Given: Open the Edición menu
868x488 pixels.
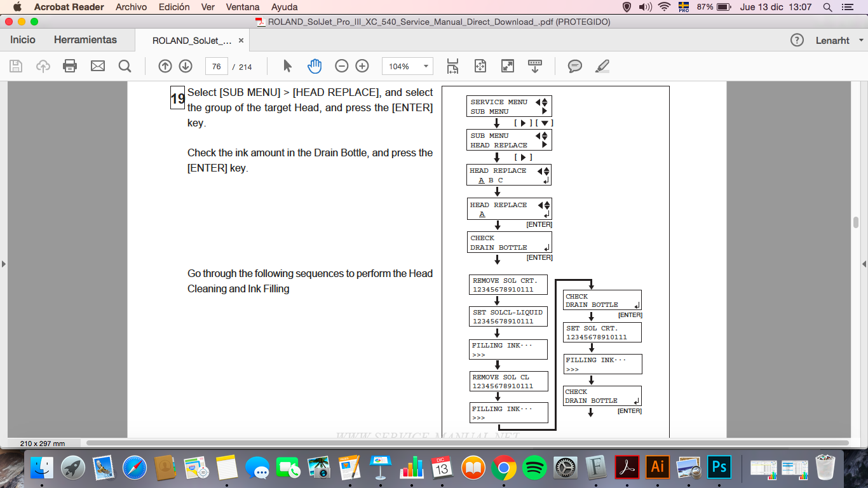Looking at the screenshot, I should (174, 7).
